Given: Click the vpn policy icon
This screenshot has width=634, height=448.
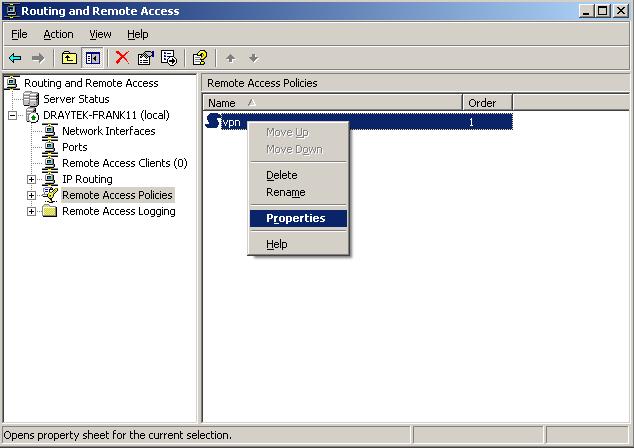Looking at the screenshot, I should (213, 121).
